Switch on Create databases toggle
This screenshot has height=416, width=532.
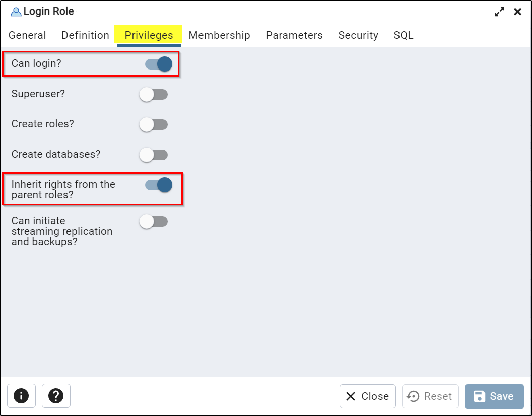coord(153,155)
